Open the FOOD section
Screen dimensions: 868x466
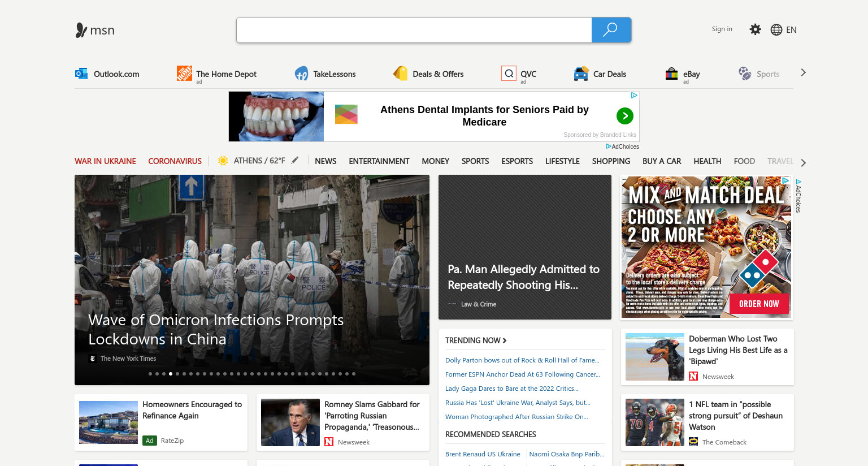click(x=744, y=161)
